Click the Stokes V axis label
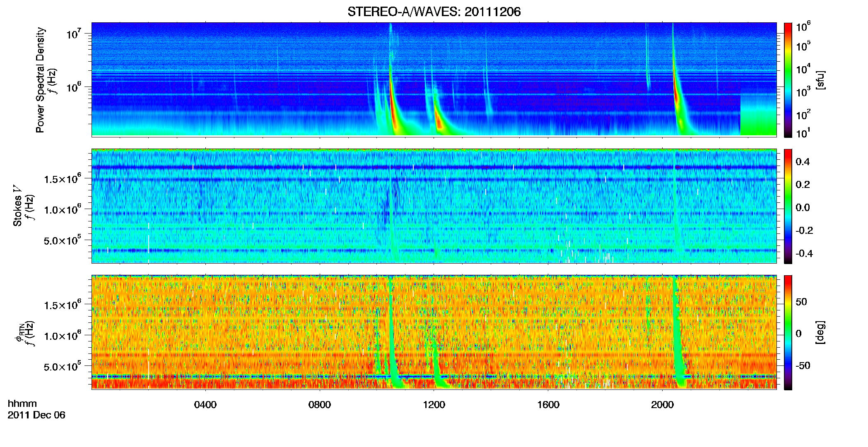Viewport: 868px width, 447px height. click(17, 205)
